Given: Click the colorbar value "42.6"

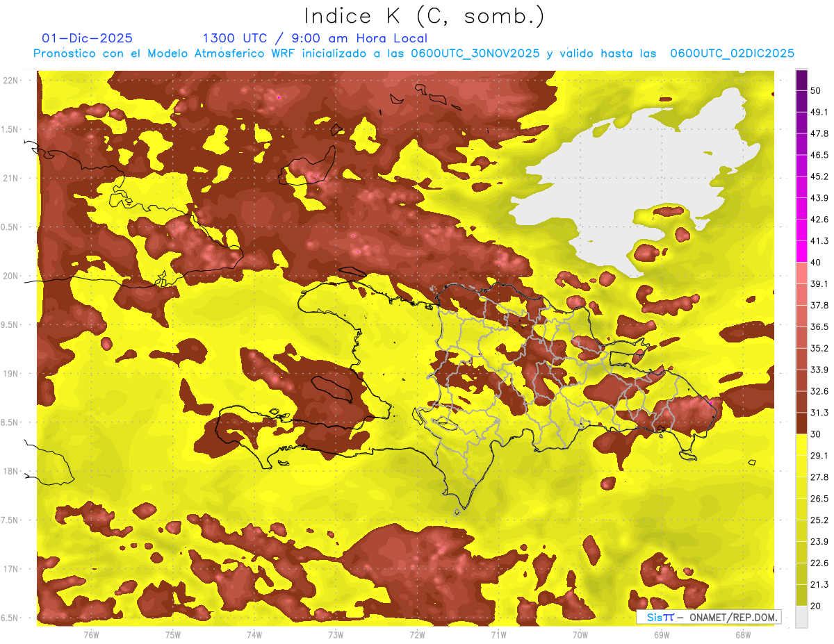Looking at the screenshot, I should pos(819,220).
